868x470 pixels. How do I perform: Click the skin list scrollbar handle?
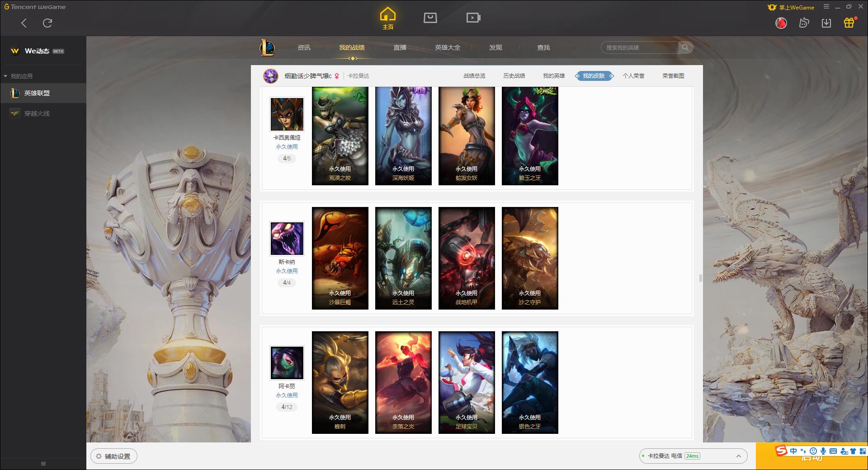click(x=700, y=278)
